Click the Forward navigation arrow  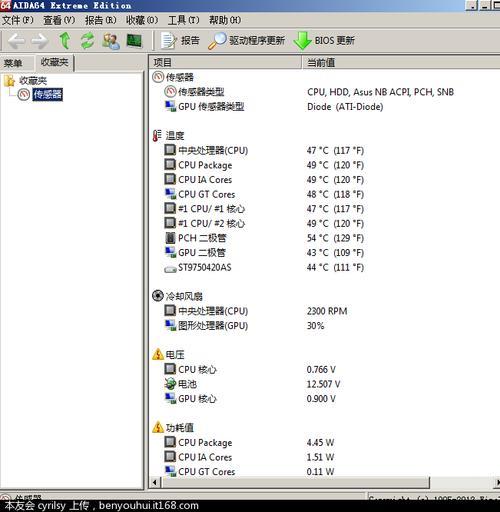(x=40, y=41)
